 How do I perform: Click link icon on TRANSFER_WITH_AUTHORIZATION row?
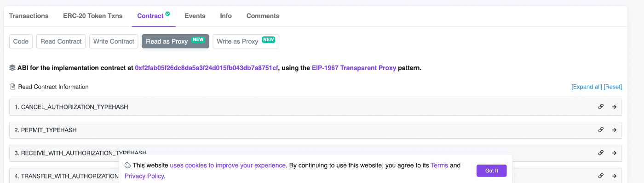click(601, 176)
